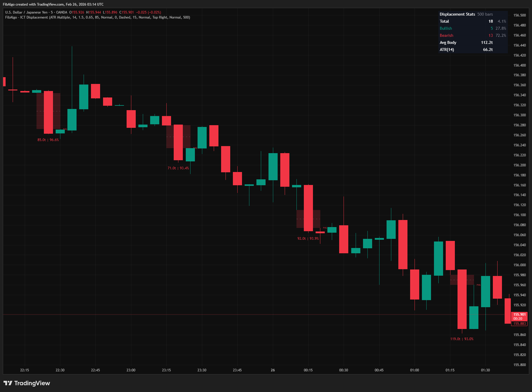This screenshot has width=532, height=392.
Task: Click the 26 date label on time axis
Action: 272,370
